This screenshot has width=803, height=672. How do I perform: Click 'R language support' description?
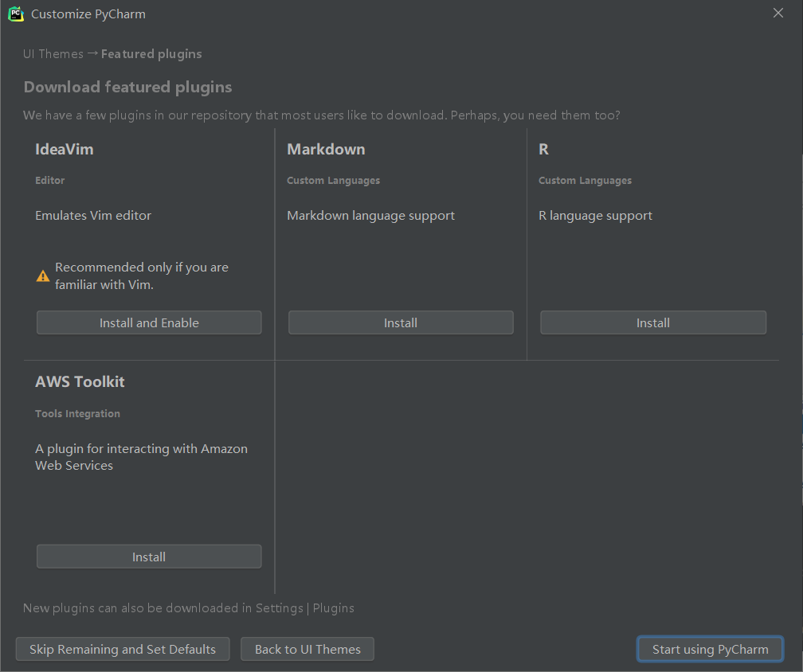tap(595, 216)
